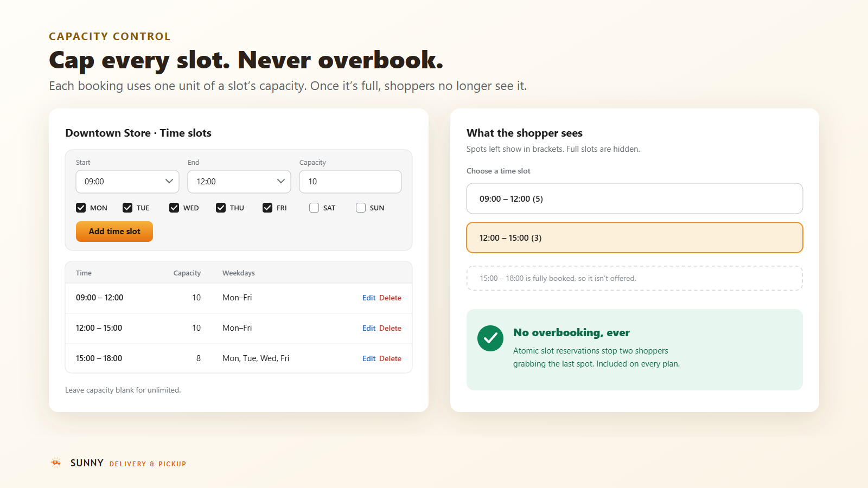Uncheck the TUE weekday checkbox
868x488 pixels.
[127, 208]
